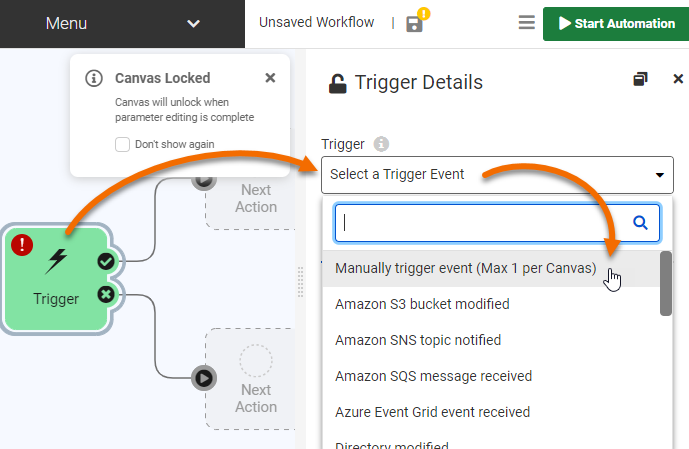Click the Start Automation button
The width and height of the screenshot is (689, 449).
click(x=615, y=23)
